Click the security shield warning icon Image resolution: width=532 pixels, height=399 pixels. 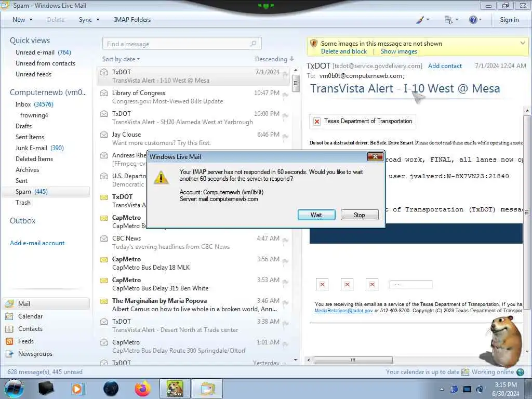click(314, 44)
